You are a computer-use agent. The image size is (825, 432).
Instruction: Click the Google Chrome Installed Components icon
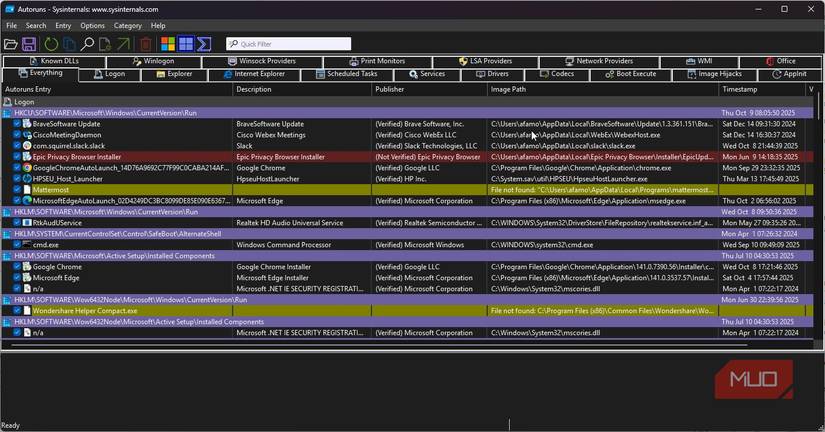(27, 267)
